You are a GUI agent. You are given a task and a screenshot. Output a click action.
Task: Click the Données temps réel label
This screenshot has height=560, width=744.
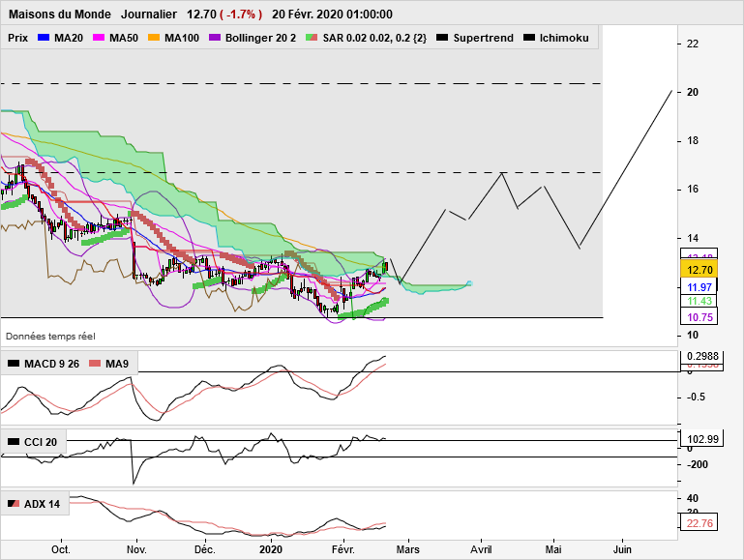[x=50, y=337]
